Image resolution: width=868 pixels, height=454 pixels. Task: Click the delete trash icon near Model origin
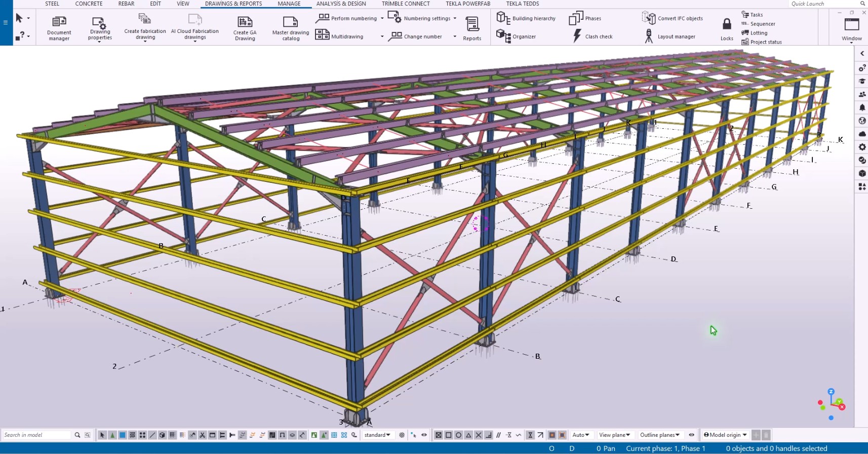point(766,435)
